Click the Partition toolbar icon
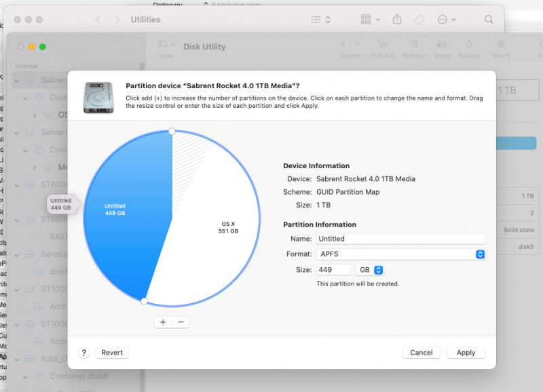543x392 pixels. tap(414, 44)
